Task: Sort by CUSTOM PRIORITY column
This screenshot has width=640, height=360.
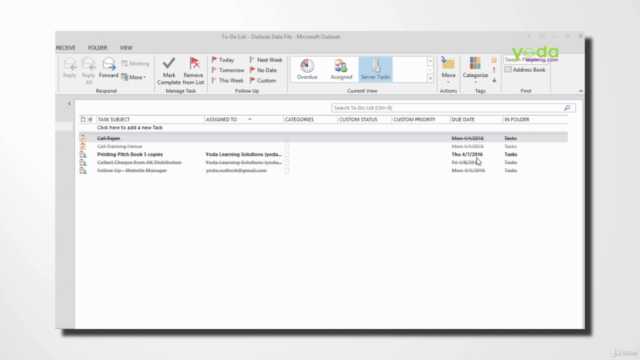Action: click(420, 119)
